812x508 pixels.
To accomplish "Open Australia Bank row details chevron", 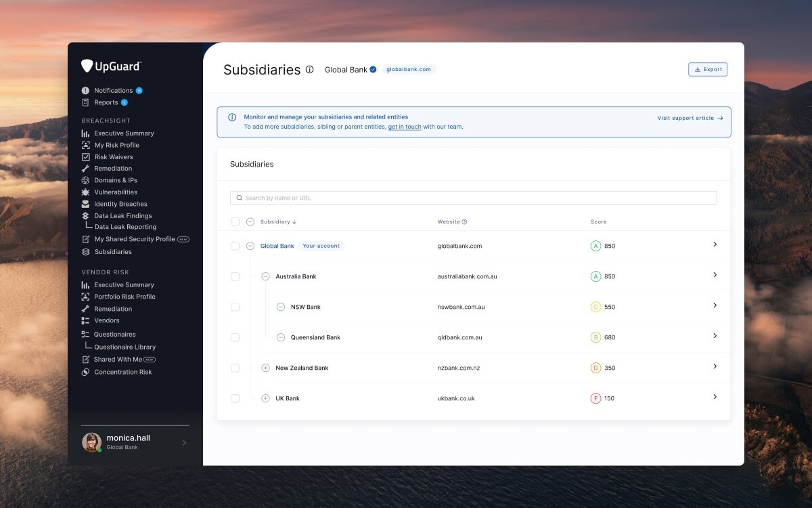I will 715,275.
